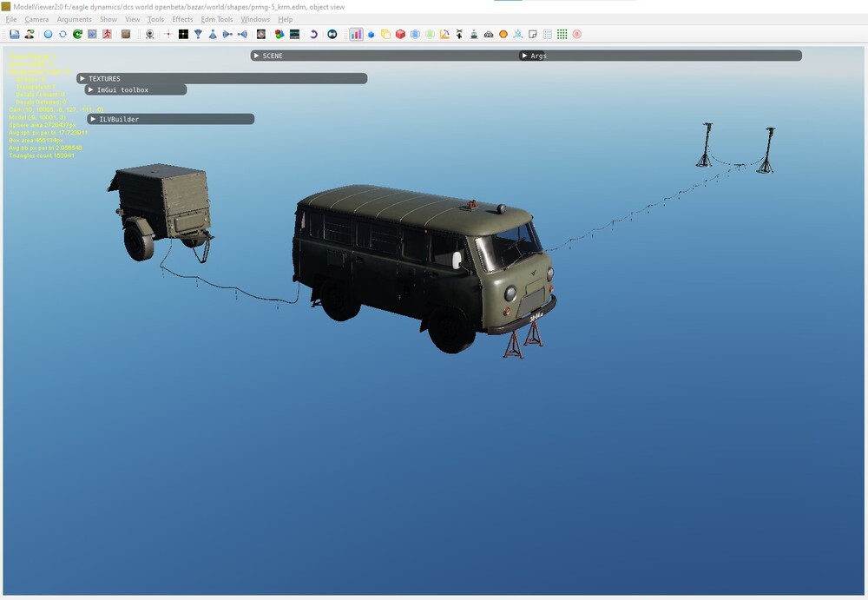Image resolution: width=868 pixels, height=600 pixels.
Task: Click the purple curved undo arrow icon
Action: (313, 35)
